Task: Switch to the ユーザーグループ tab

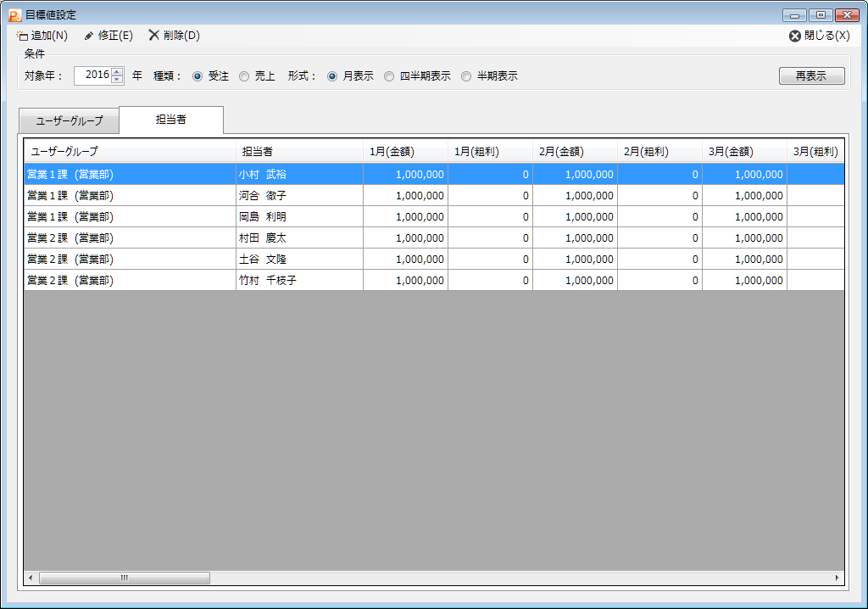Action: pos(70,120)
